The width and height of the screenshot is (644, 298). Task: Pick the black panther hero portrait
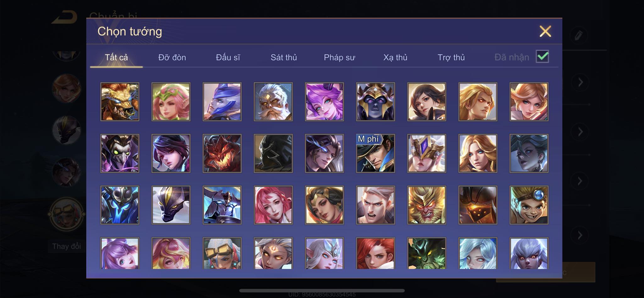(171, 205)
